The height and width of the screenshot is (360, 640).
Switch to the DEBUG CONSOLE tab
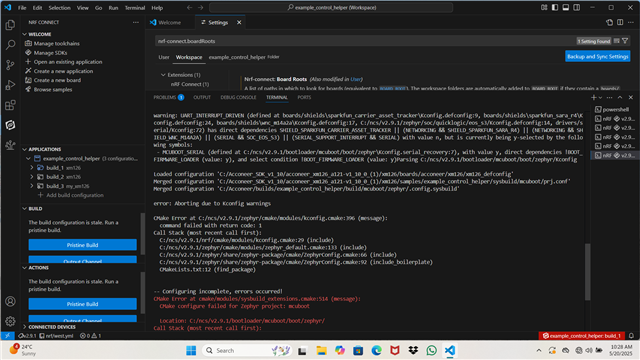tap(238, 97)
